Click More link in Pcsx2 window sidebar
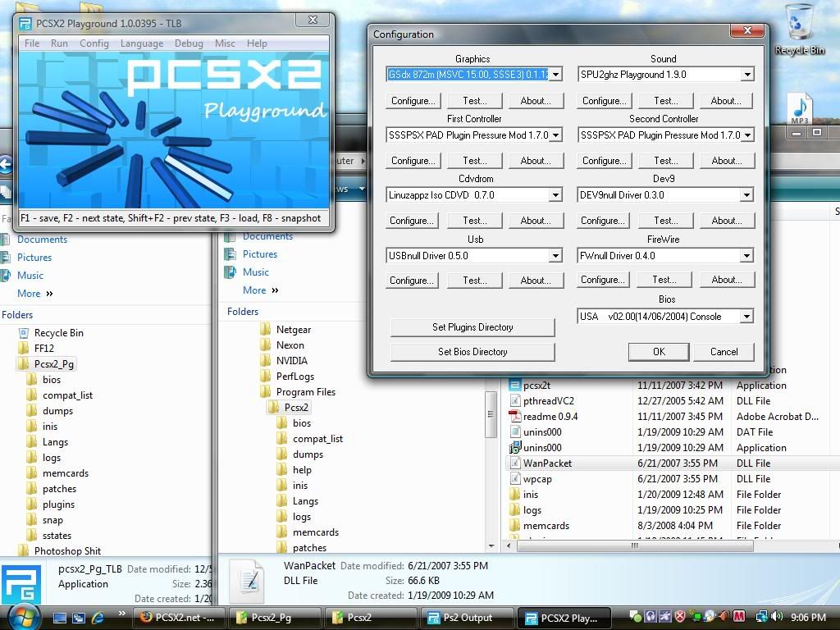This screenshot has height=630, width=840. tap(260, 290)
